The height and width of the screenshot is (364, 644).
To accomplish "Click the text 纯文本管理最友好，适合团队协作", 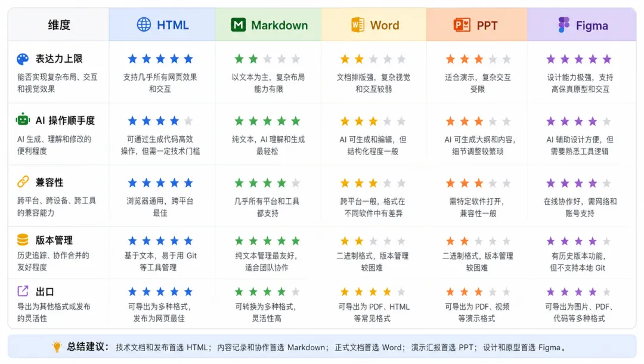I will pos(267,262).
